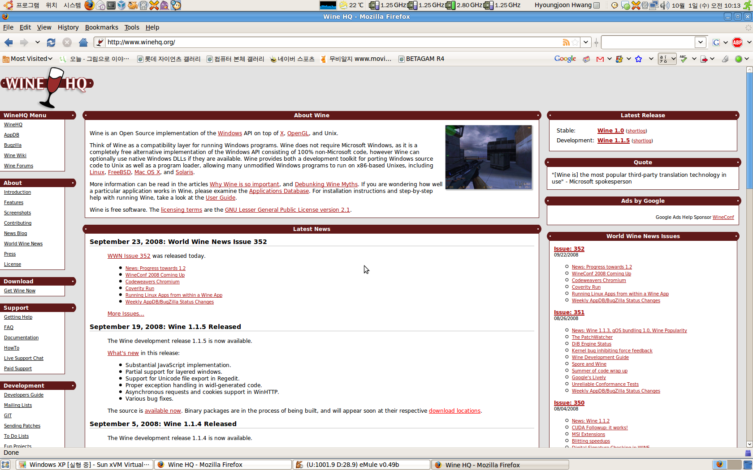Viewport: 753px width, 470px height.
Task: Click the highlighter icon in Google toolbar
Action: (725, 59)
